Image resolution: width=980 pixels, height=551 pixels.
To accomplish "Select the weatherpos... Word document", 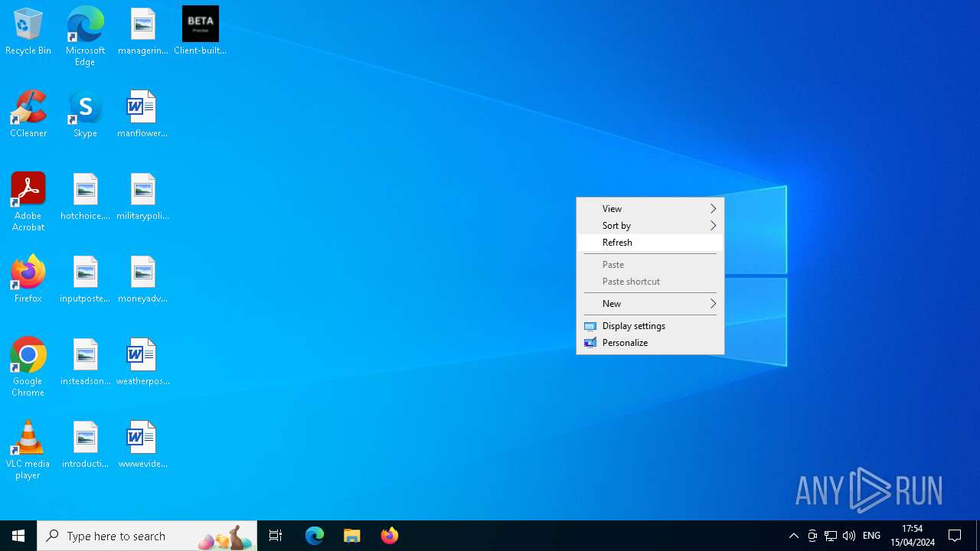I will pyautogui.click(x=142, y=363).
